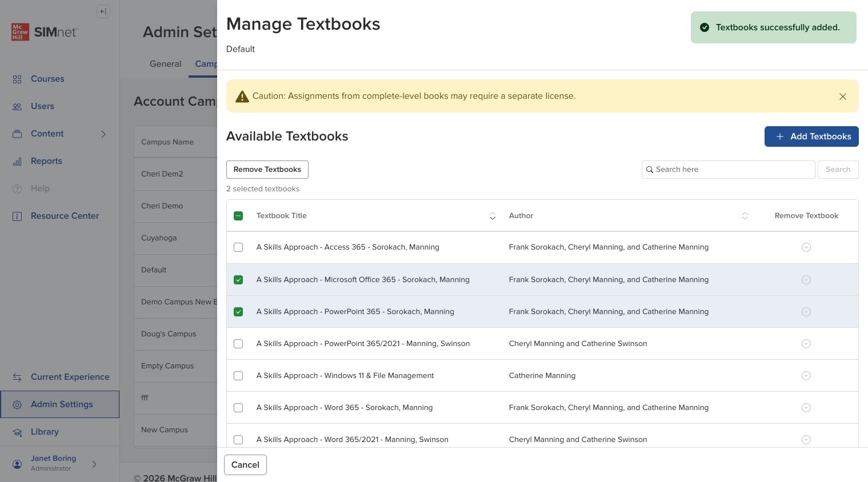Image resolution: width=868 pixels, height=482 pixels.
Task: Click Remove Textbooks button
Action: (x=267, y=170)
